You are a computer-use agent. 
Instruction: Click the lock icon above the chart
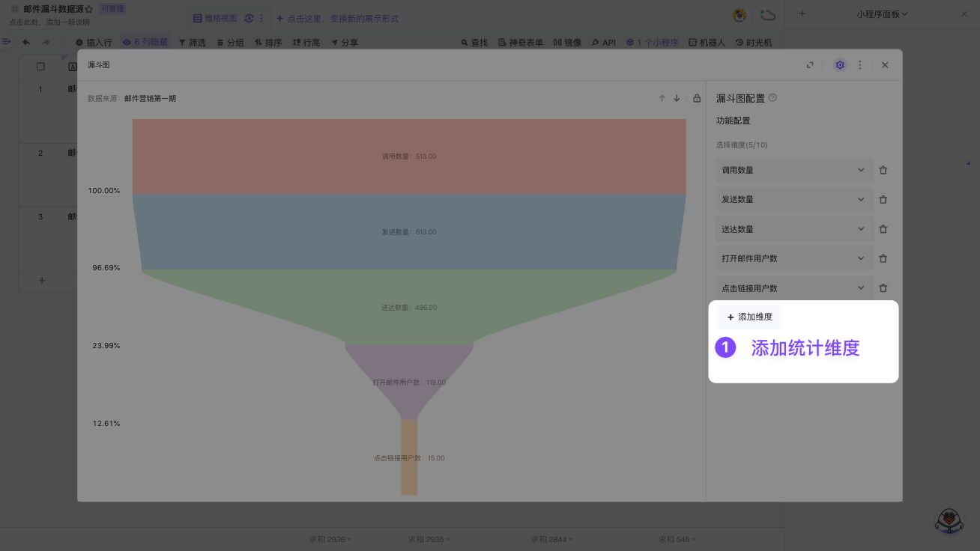pyautogui.click(x=697, y=98)
